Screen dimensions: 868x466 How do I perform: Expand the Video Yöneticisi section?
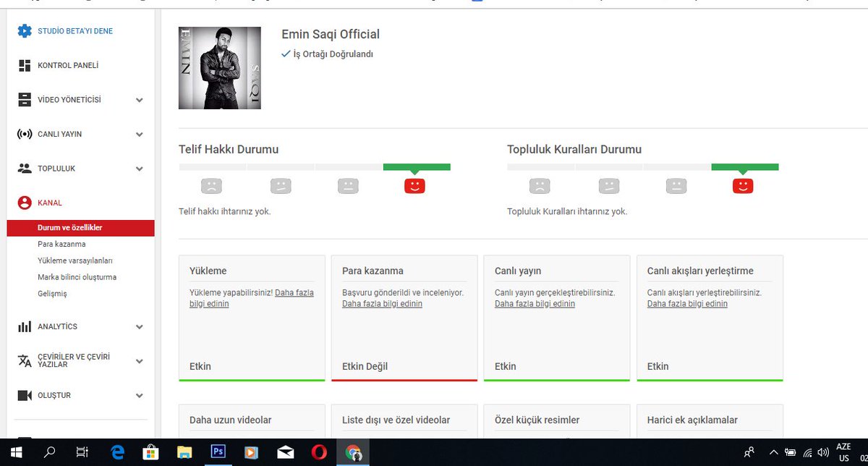coord(140,100)
